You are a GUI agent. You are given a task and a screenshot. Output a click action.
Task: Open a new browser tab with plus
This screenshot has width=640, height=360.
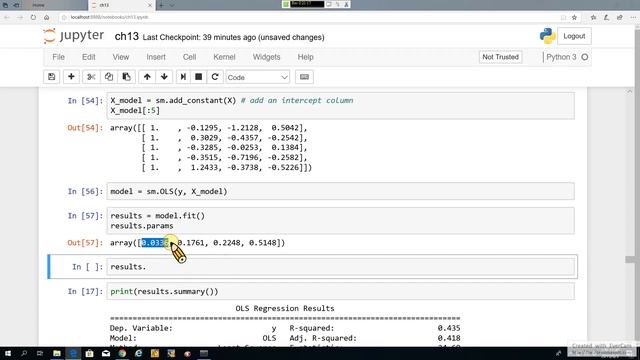(161, 5)
